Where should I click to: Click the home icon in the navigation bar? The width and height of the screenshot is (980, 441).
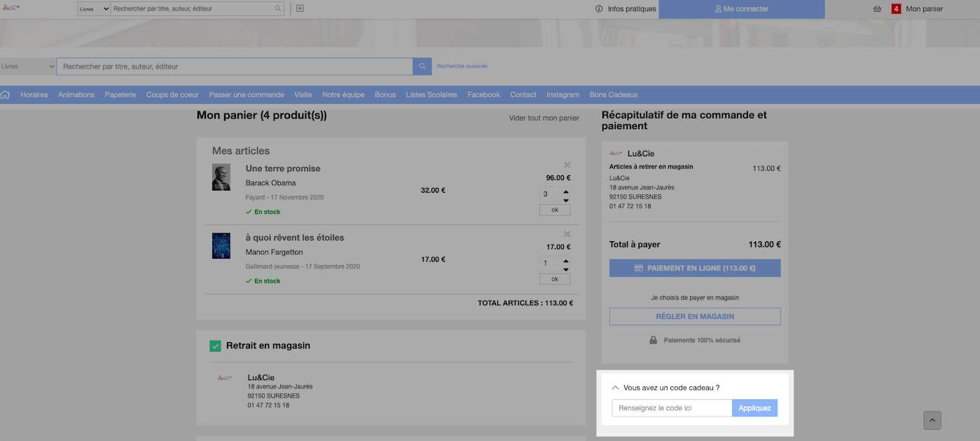coord(6,95)
